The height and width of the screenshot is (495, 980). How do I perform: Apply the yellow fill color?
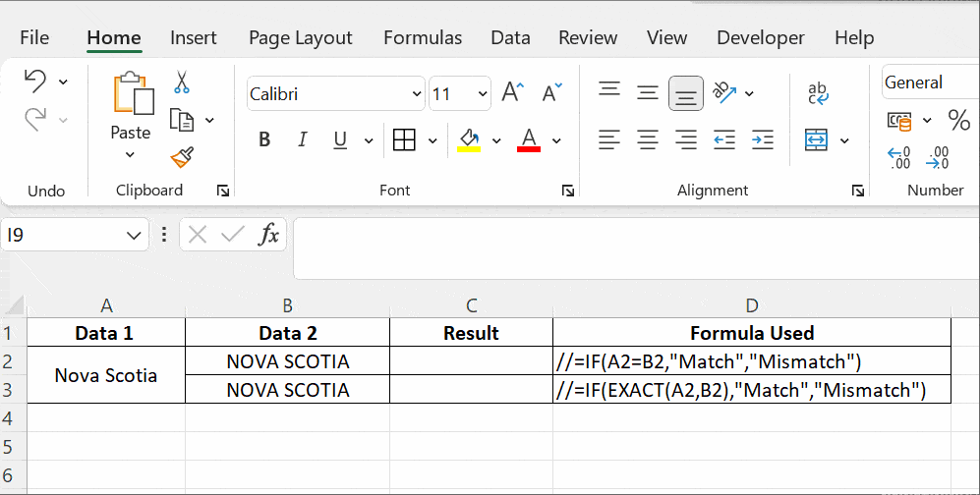pos(469,140)
